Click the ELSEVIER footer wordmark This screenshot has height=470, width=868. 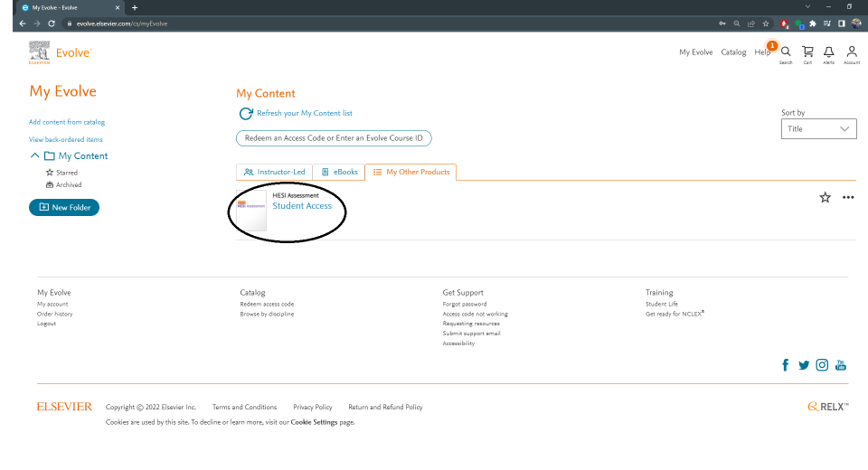64,407
